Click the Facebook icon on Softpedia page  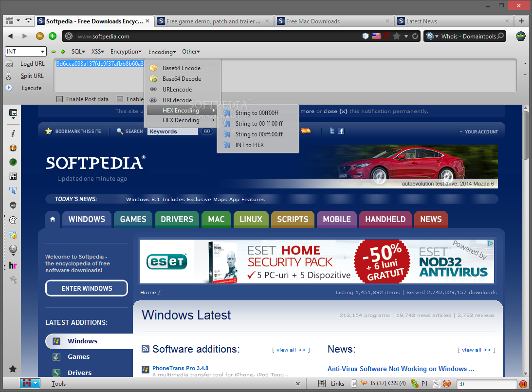coord(341,131)
